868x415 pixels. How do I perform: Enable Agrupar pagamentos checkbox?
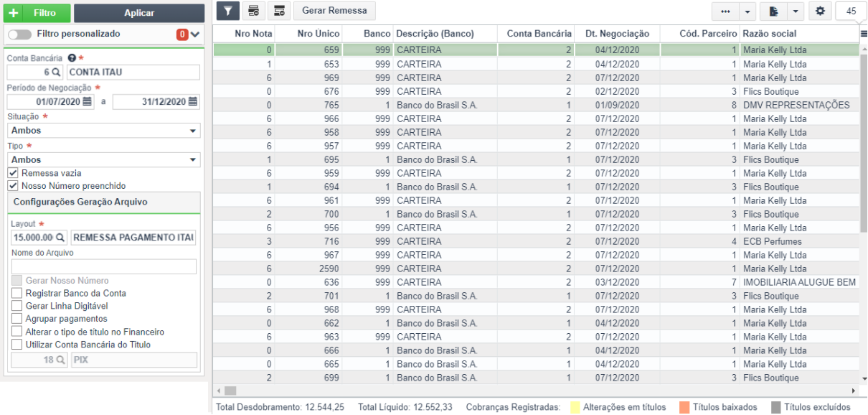17,319
